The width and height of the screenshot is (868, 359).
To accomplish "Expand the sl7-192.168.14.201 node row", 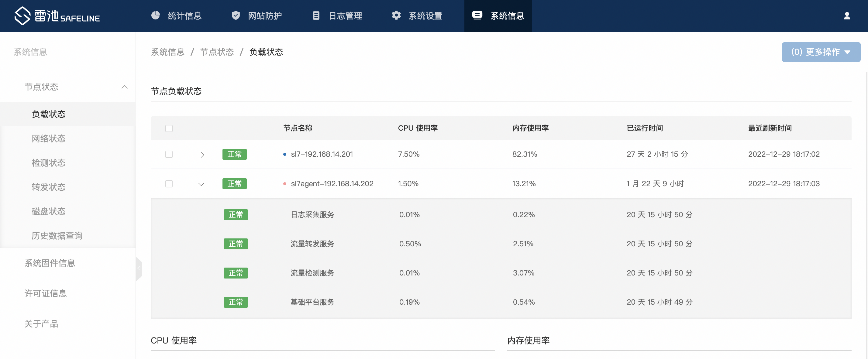I will pos(202,155).
